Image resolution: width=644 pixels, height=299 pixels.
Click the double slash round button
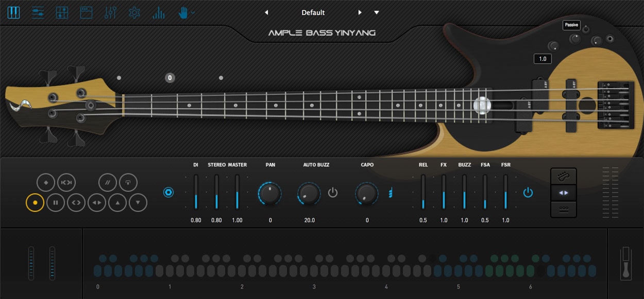(x=108, y=182)
